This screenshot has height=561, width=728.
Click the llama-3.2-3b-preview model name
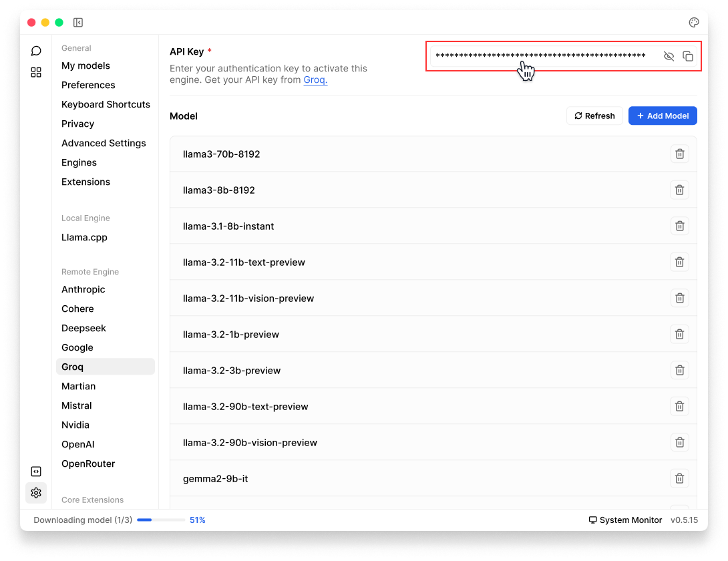[232, 371]
